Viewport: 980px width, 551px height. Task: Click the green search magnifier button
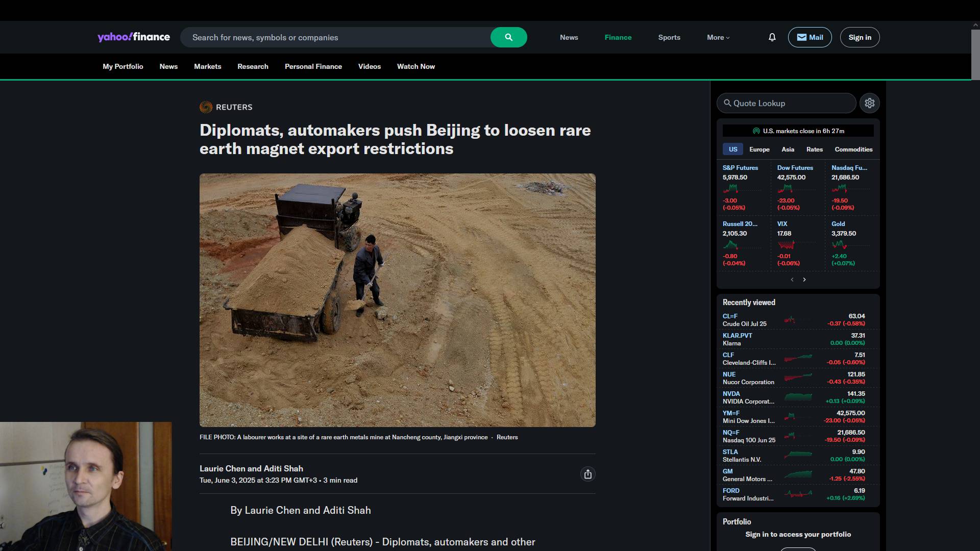click(508, 37)
